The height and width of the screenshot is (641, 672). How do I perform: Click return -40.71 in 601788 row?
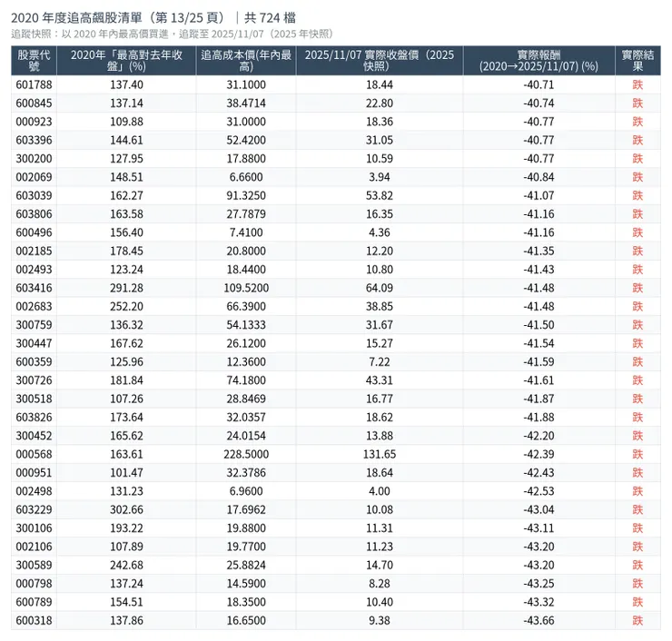[x=539, y=84]
